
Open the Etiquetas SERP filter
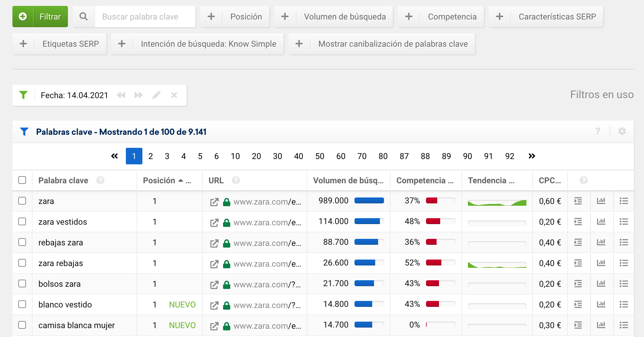point(59,44)
